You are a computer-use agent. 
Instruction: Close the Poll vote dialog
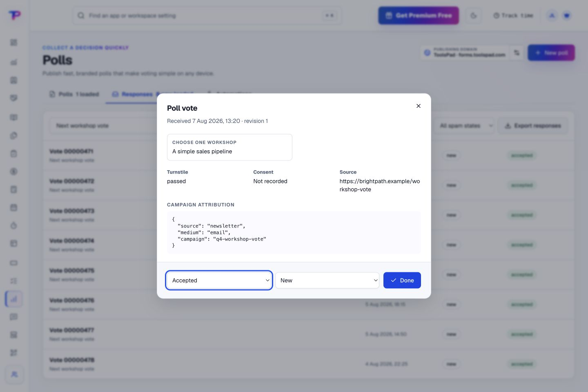[x=418, y=106]
